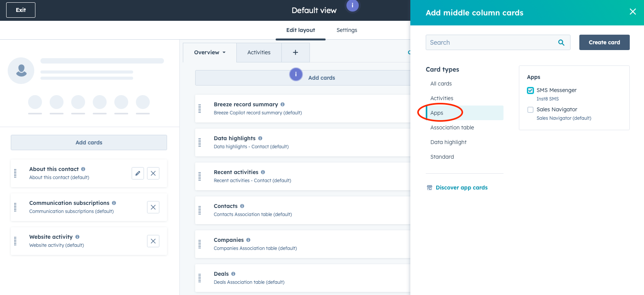Uncheck the SMS Messenger checkbox
The width and height of the screenshot is (644, 295).
click(530, 91)
